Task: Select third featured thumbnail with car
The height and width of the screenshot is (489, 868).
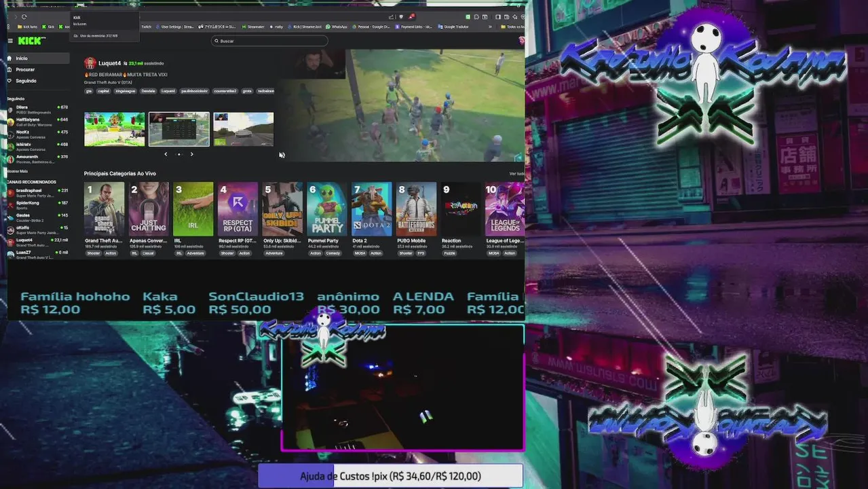Action: (243, 129)
